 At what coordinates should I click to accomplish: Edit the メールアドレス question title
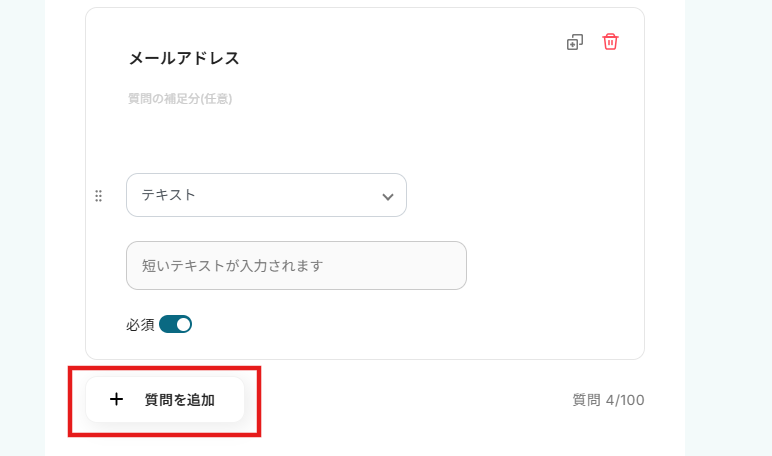click(x=184, y=58)
